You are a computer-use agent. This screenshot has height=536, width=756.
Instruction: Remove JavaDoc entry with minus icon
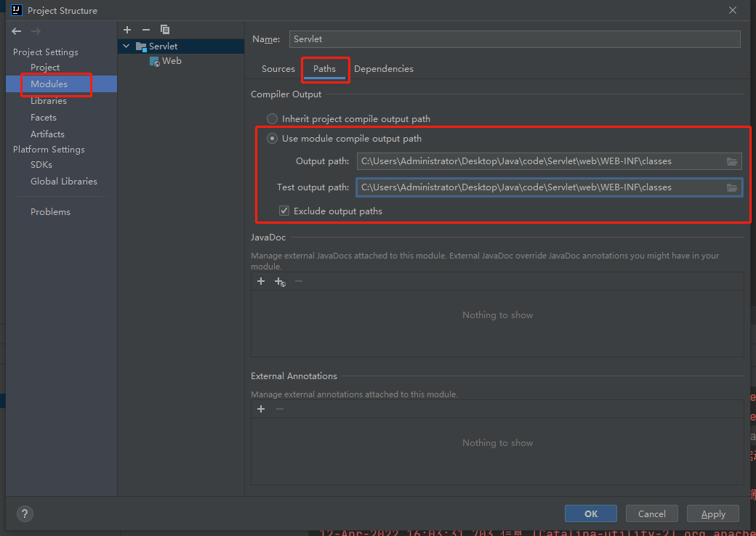[x=299, y=281]
